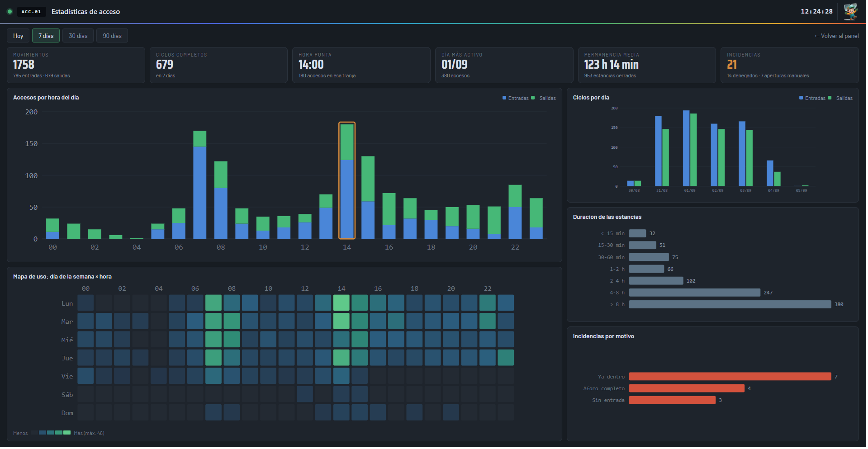The height and width of the screenshot is (449, 868).
Task: Click the Lun 14:00 heatmap cell
Action: click(342, 303)
